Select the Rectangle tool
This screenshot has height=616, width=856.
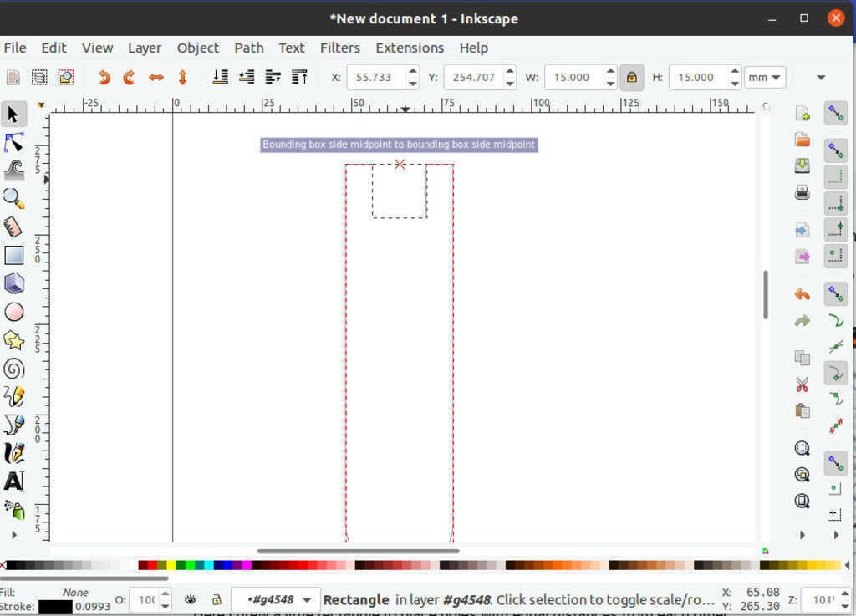pyautogui.click(x=13, y=256)
